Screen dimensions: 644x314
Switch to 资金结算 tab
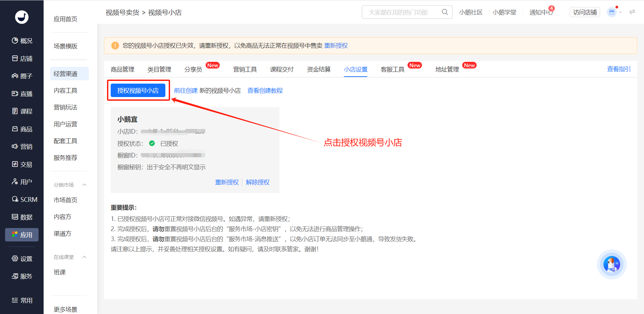[x=319, y=69]
